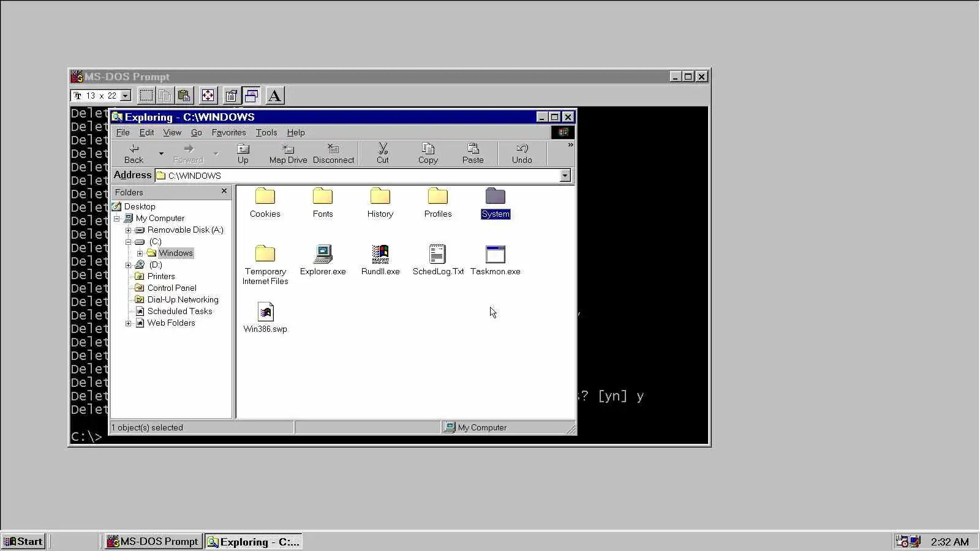The height and width of the screenshot is (551, 980).
Task: Click Disconnect in the Explorer toolbar
Action: coord(333,154)
